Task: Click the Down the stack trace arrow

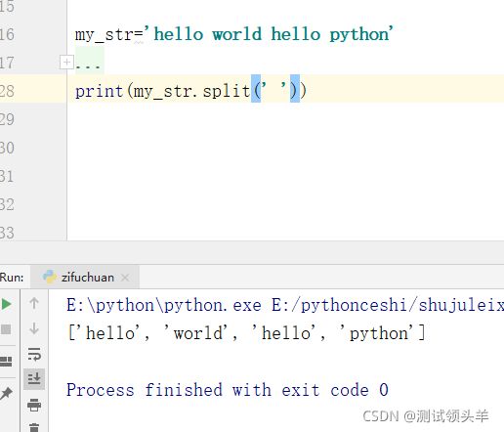Action: pyautogui.click(x=34, y=328)
